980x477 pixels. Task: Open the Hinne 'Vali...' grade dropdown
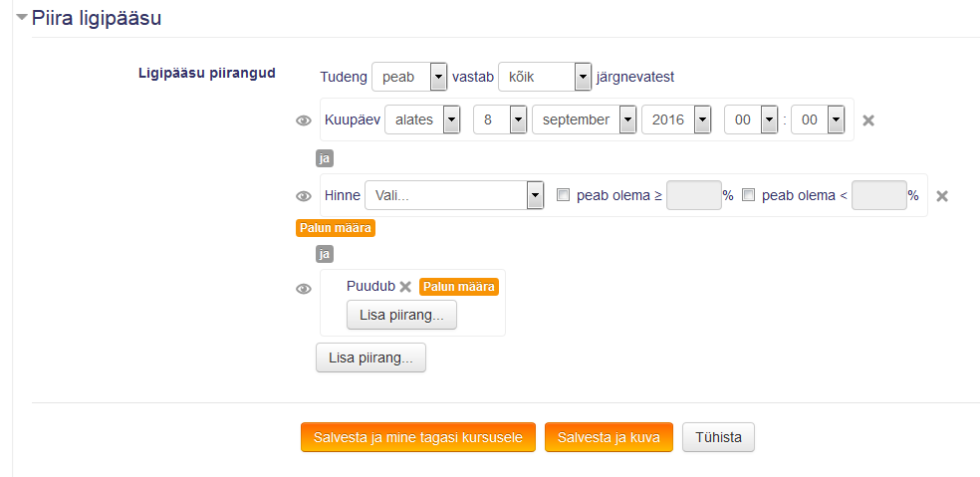(454, 195)
